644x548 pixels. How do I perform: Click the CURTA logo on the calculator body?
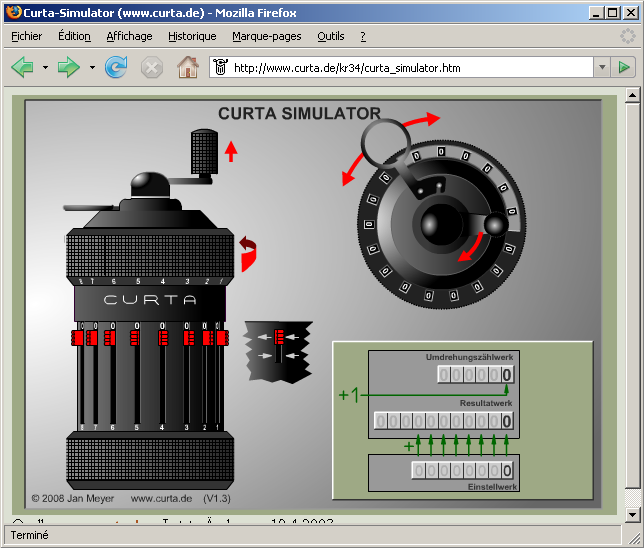click(x=150, y=300)
